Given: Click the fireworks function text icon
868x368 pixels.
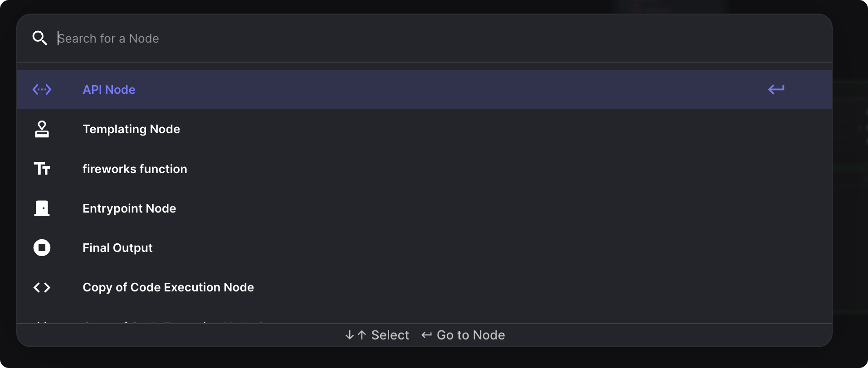Looking at the screenshot, I should (x=42, y=169).
